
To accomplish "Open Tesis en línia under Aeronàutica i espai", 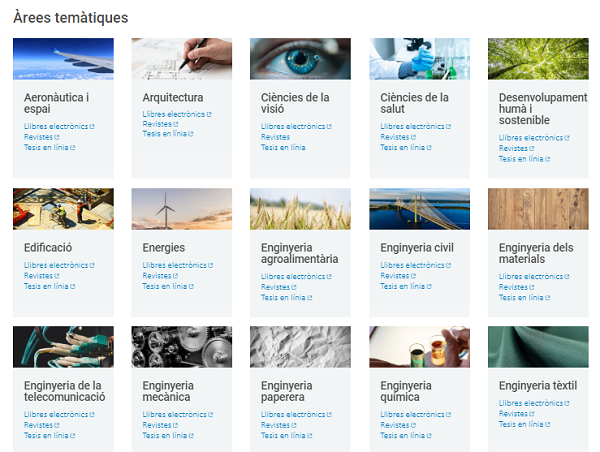I will click(x=49, y=147).
